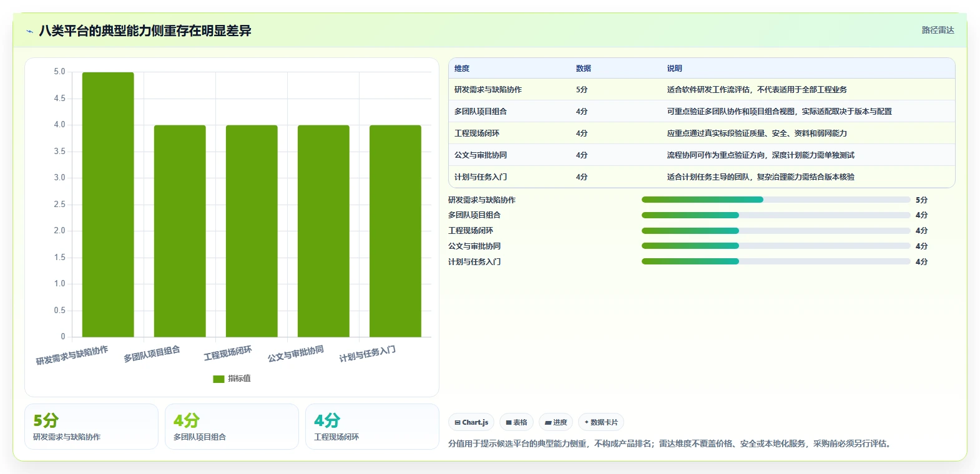The image size is (980, 474).
Task: Select the 进度 chip
Action: (x=556, y=422)
